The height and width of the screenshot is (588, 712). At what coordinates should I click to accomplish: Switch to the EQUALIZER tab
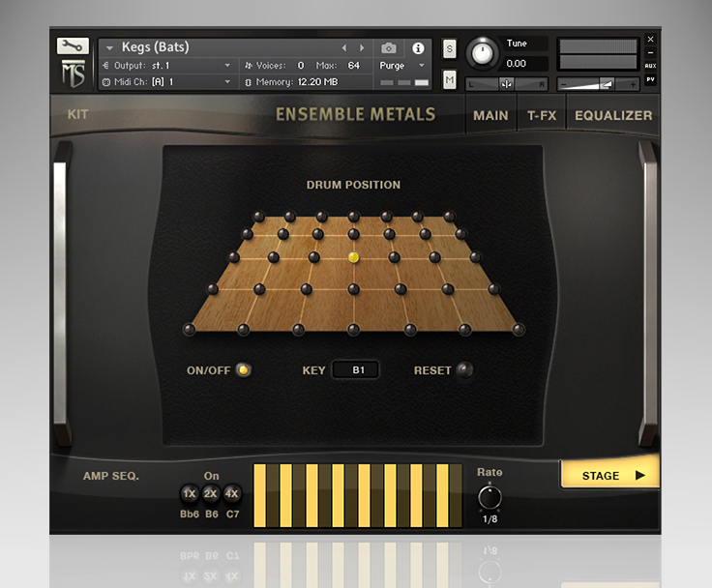point(613,116)
